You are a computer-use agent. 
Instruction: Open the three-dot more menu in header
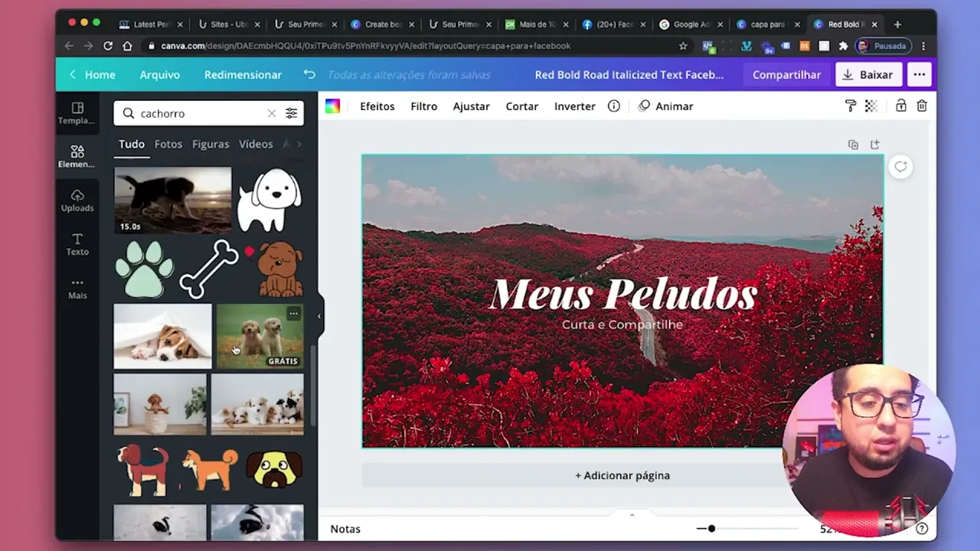click(x=919, y=74)
